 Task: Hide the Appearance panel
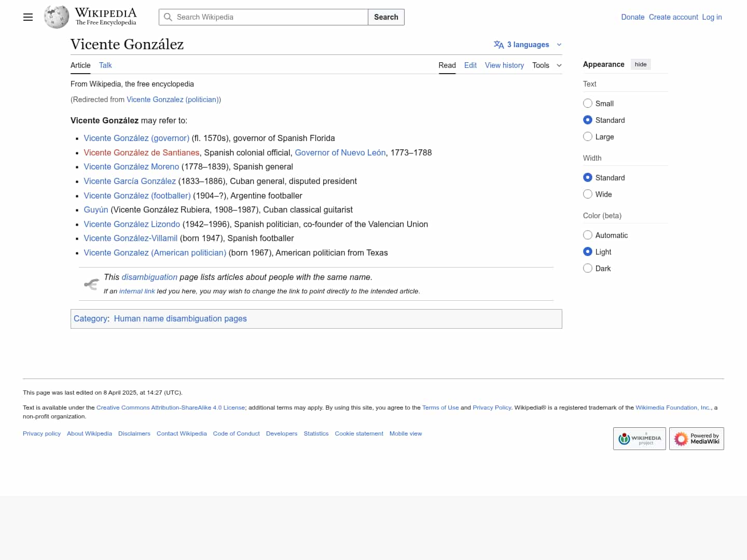641,64
